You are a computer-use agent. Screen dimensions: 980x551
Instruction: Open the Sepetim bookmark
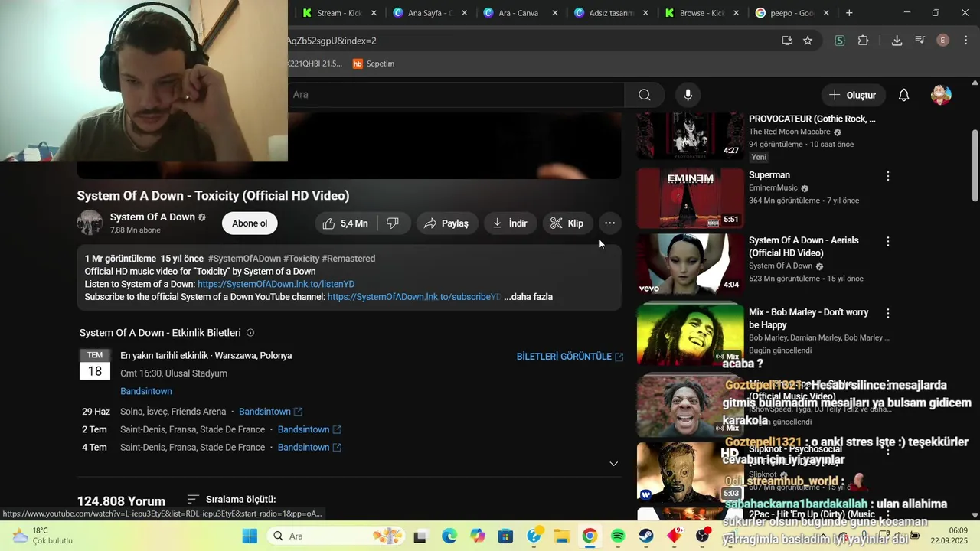tap(374, 64)
